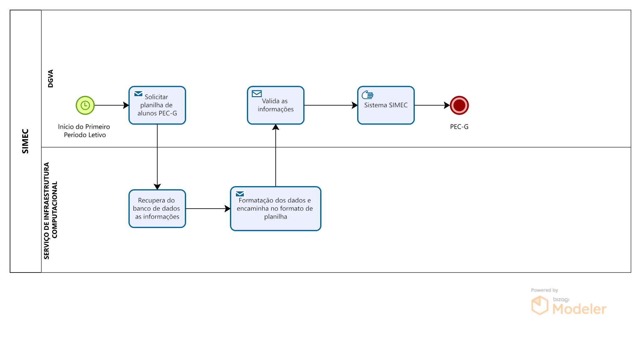Click the Modeler watermark text
The image size is (641, 364).
[579, 309]
